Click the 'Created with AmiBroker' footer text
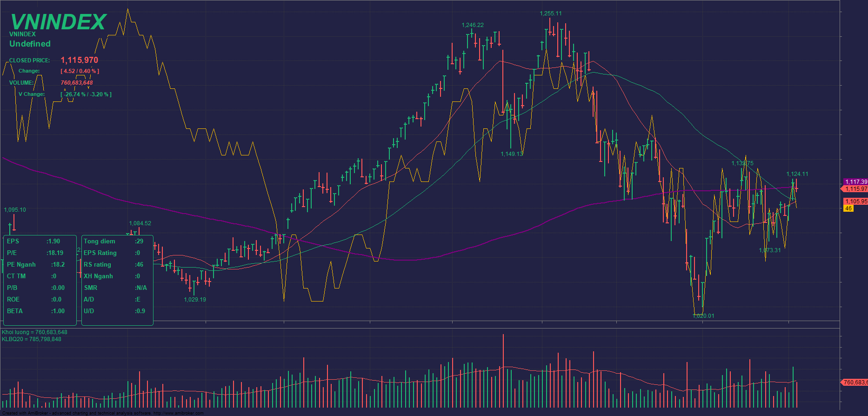 (x=103, y=413)
